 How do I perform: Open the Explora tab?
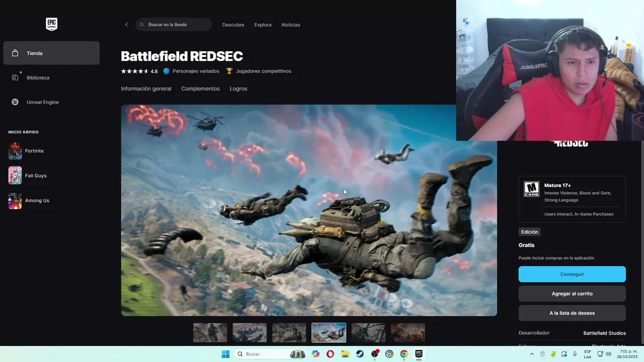click(263, 25)
